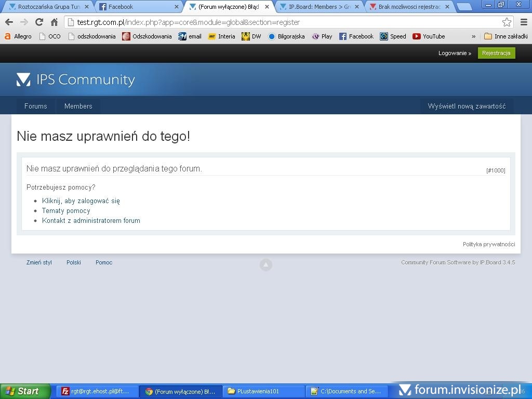Click the green Rejestracja button
Image resolution: width=532 pixels, height=399 pixels.
click(x=496, y=53)
